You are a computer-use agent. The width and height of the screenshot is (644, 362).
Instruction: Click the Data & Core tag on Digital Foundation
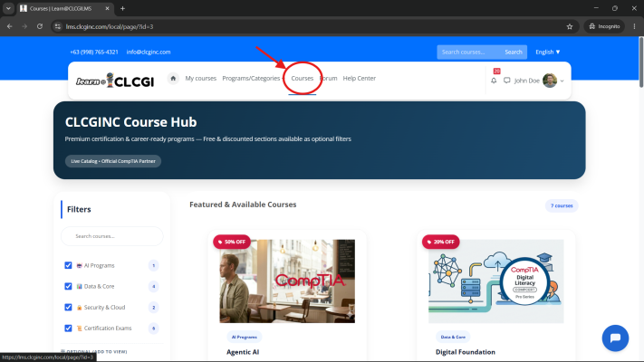click(x=453, y=337)
